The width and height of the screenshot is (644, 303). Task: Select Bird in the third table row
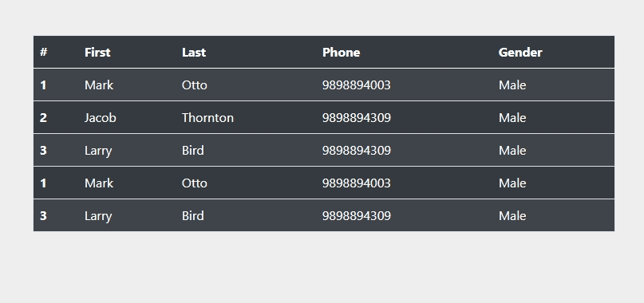tap(193, 151)
